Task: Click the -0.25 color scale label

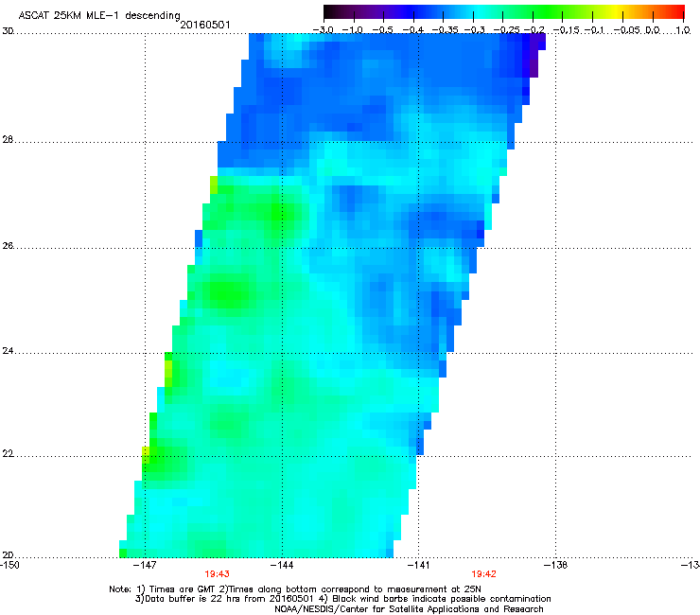Action: point(507,30)
